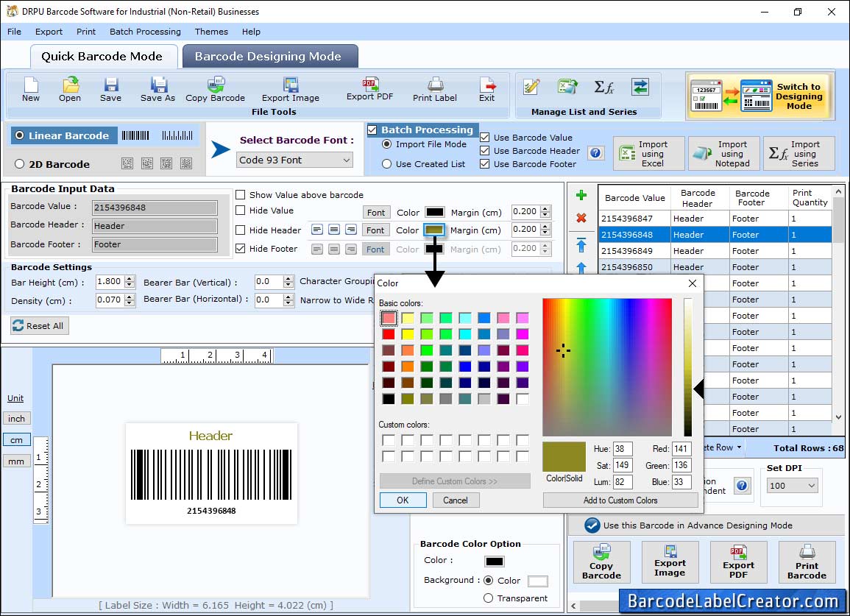
Task: Select Use Created List option
Action: tap(386, 164)
